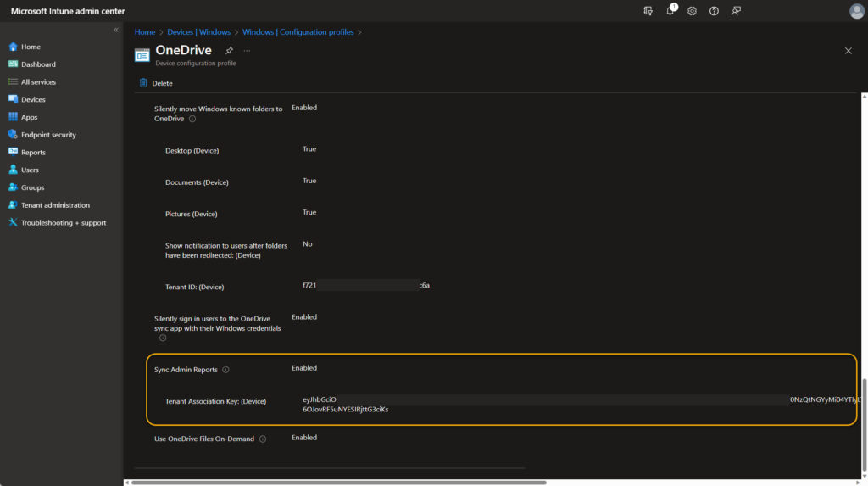Select the Tenant Association Key value
Image resolution: width=868 pixels, height=486 pixels.
point(581,404)
